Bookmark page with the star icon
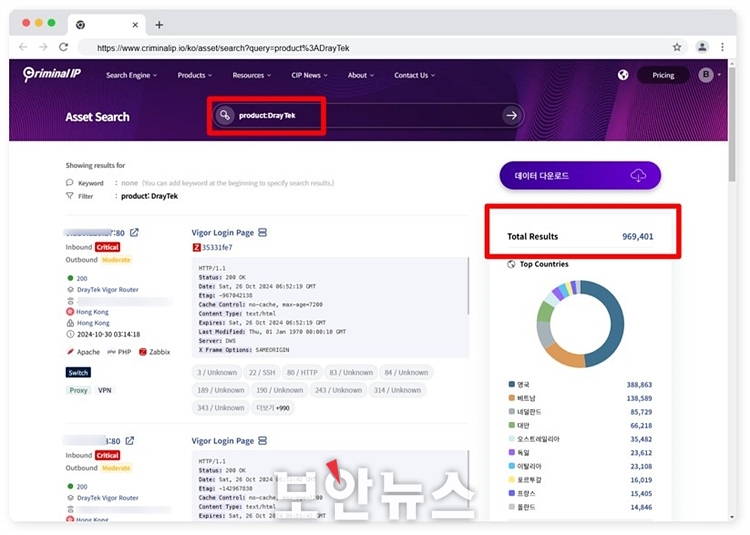 coord(677,47)
